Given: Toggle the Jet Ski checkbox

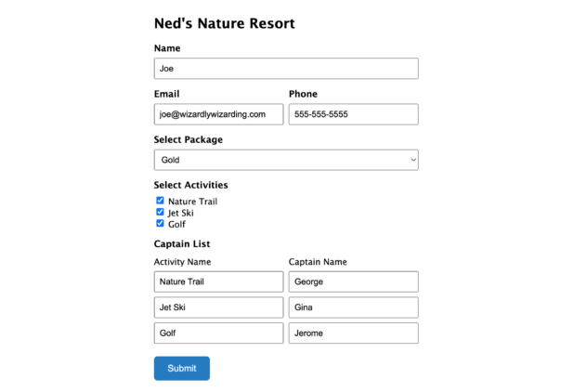Looking at the screenshot, I should pos(160,212).
